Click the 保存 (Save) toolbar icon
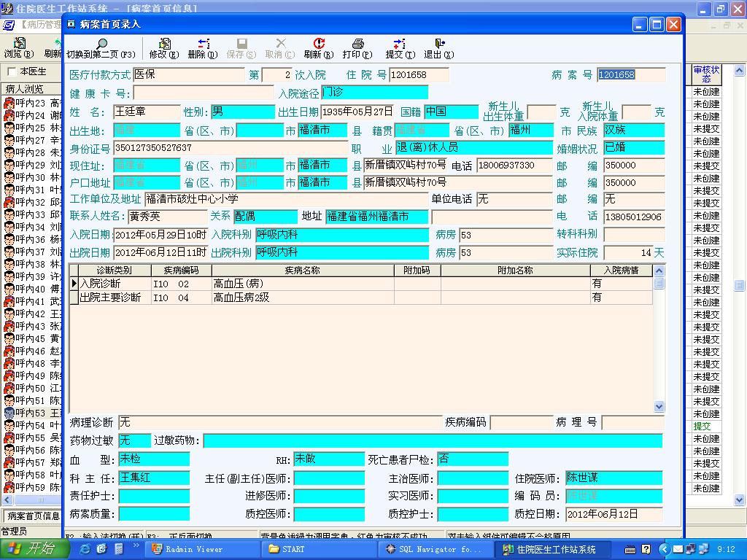 (241, 49)
